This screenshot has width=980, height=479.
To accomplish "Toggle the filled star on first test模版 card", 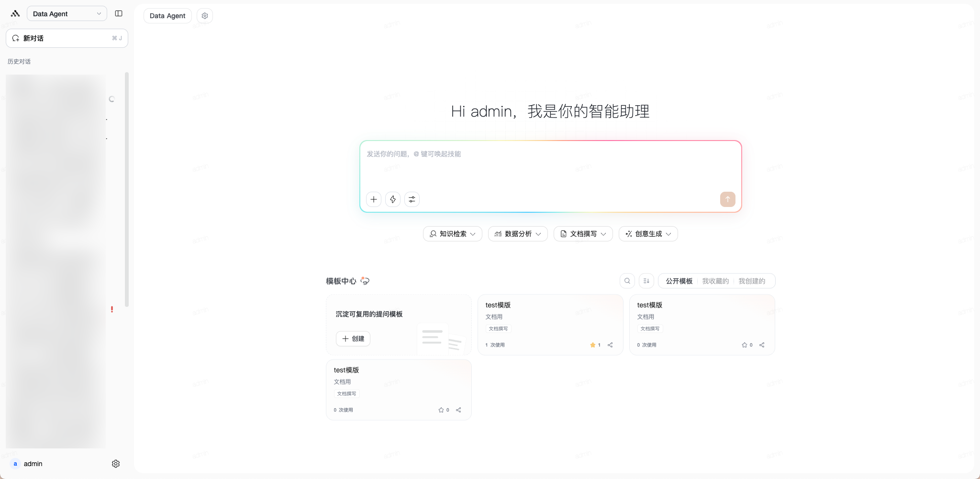I will click(x=593, y=345).
